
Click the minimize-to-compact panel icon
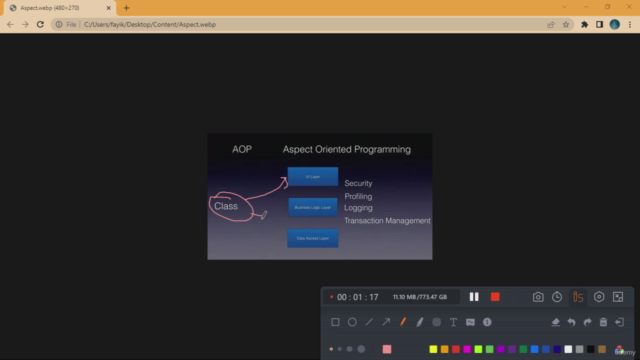pyautogui.click(x=618, y=297)
